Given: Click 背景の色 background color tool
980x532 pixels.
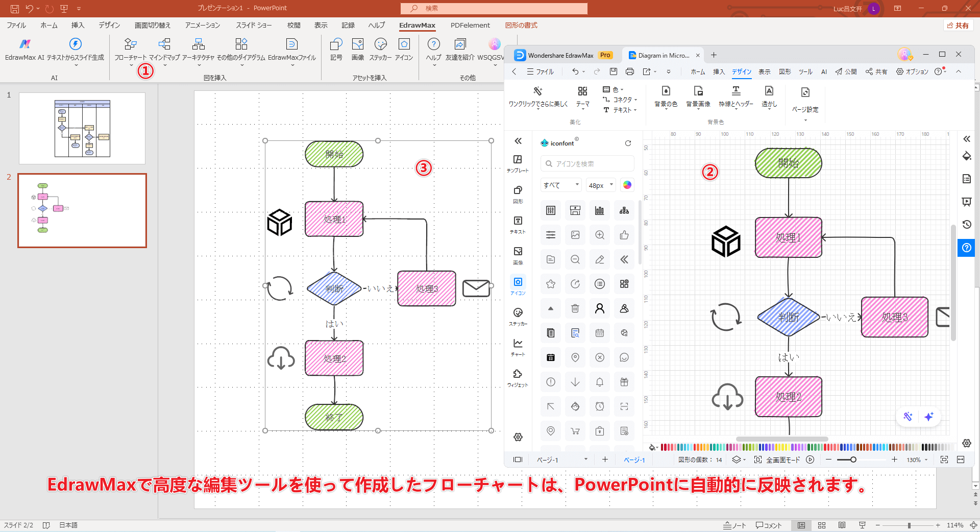Looking at the screenshot, I should 666,97.
